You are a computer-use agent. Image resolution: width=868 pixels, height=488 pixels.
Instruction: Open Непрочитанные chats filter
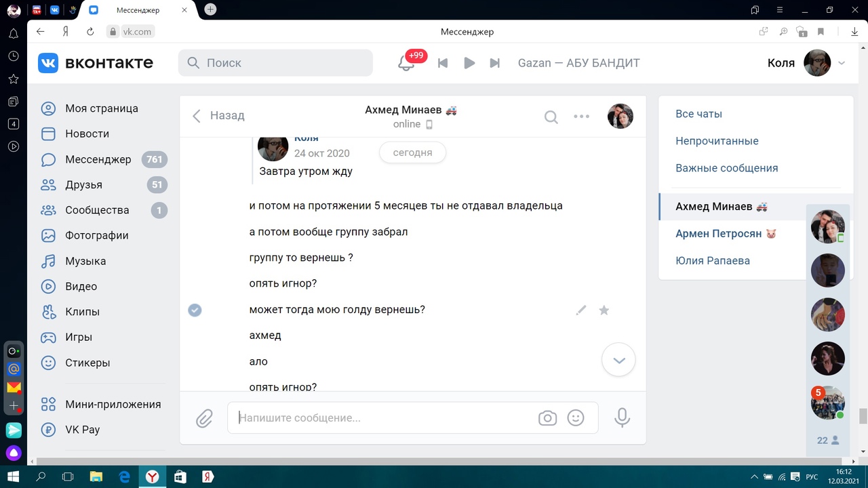coord(717,141)
